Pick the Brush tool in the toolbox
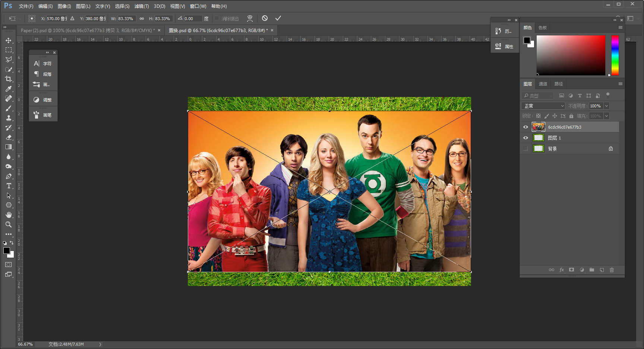644x349 pixels. coord(9,108)
